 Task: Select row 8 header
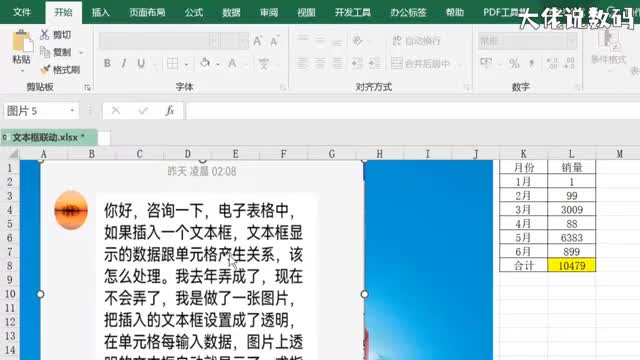click(x=10, y=266)
